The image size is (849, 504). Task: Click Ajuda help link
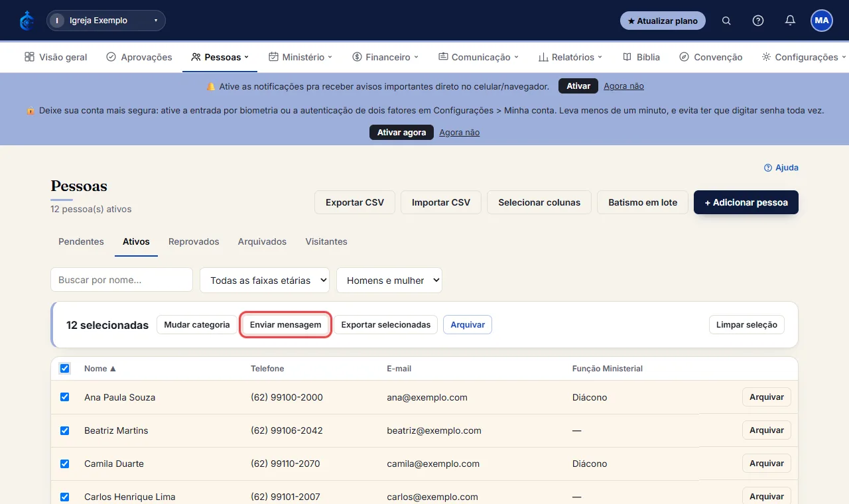click(781, 168)
